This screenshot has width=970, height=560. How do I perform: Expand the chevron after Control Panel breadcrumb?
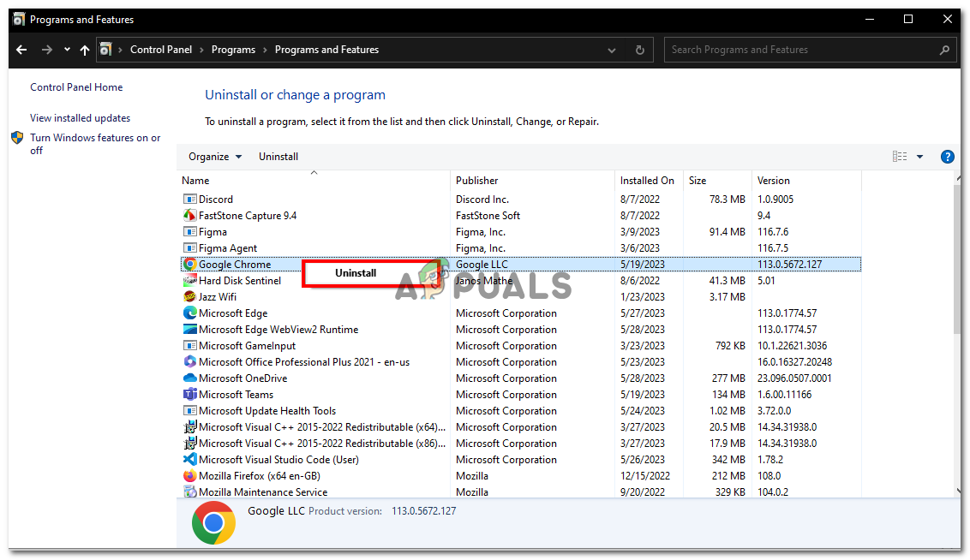click(201, 50)
